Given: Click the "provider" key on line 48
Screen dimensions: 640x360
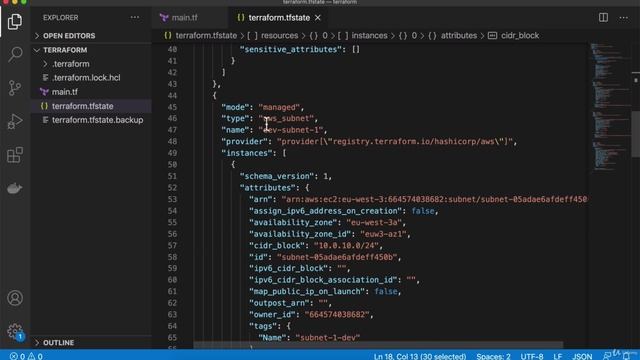Looking at the screenshot, I should click(244, 141).
